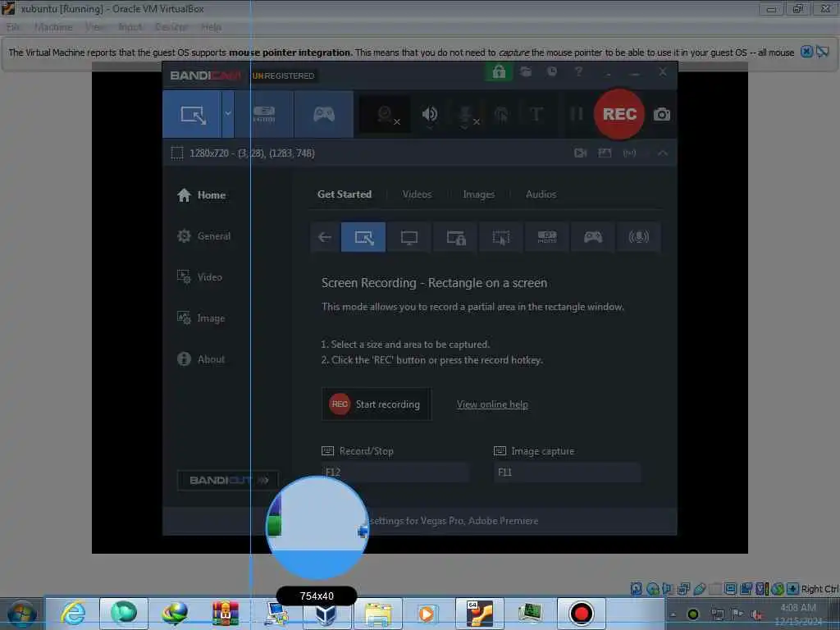Open Bandicam help question mark icon
Image resolution: width=840 pixels, height=630 pixels.
[578, 71]
